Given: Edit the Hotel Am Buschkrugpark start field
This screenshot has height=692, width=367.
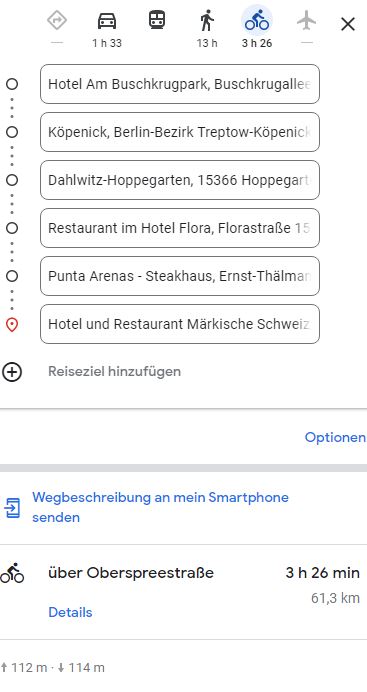Looking at the screenshot, I should coord(180,84).
